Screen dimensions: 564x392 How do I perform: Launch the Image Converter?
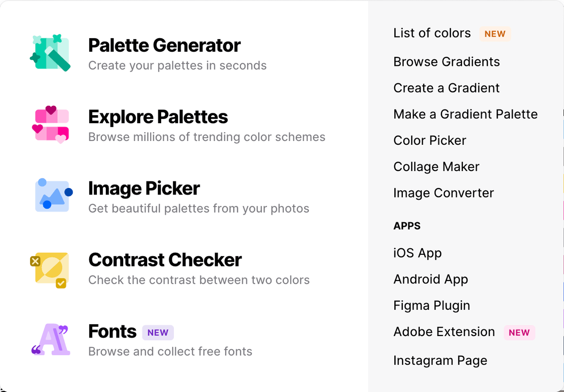443,193
